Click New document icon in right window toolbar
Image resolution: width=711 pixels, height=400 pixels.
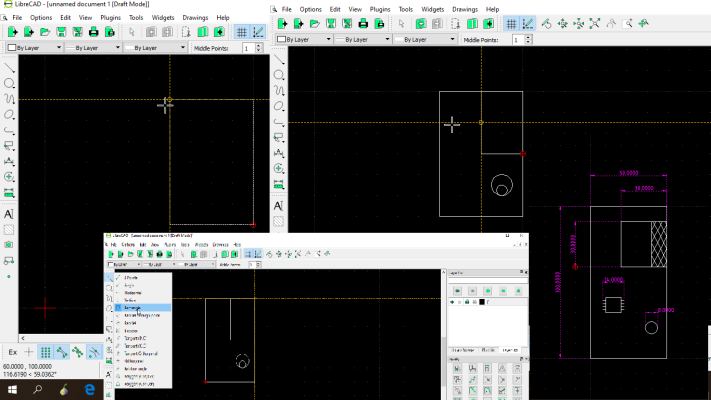tap(282, 24)
